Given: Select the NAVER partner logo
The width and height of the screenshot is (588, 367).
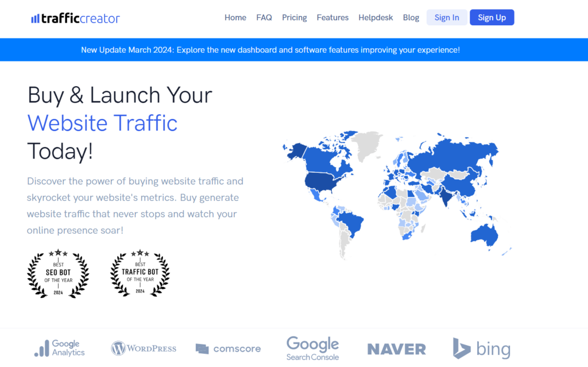Looking at the screenshot, I should click(x=397, y=348).
